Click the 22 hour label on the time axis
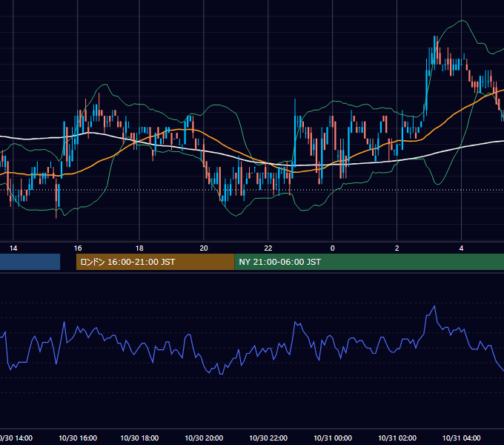This screenshot has width=504, height=445. [x=268, y=248]
